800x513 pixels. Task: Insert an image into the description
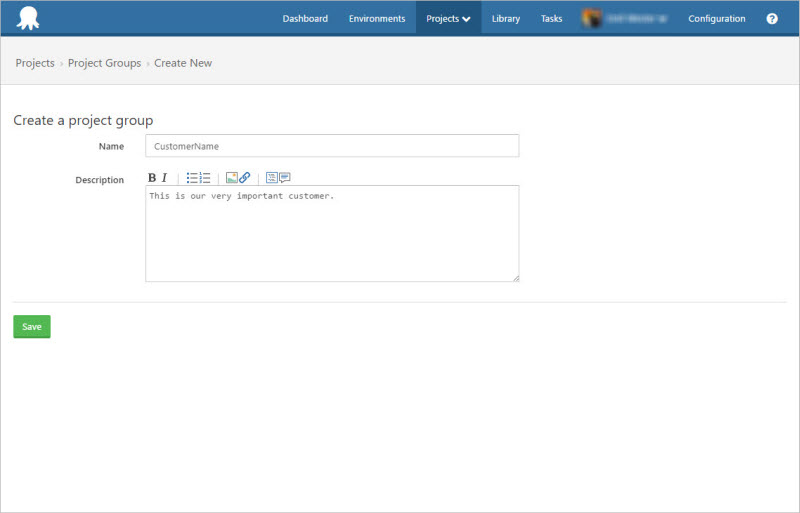point(231,178)
